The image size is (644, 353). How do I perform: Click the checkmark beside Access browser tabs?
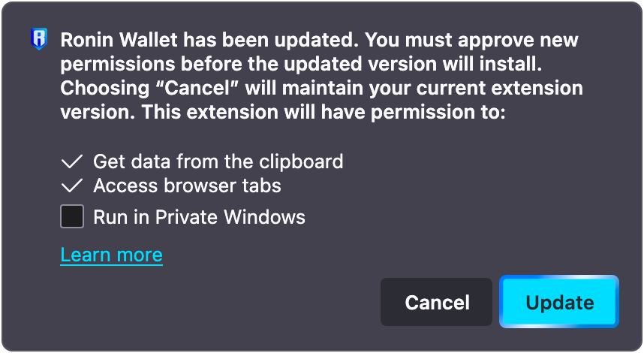click(72, 186)
